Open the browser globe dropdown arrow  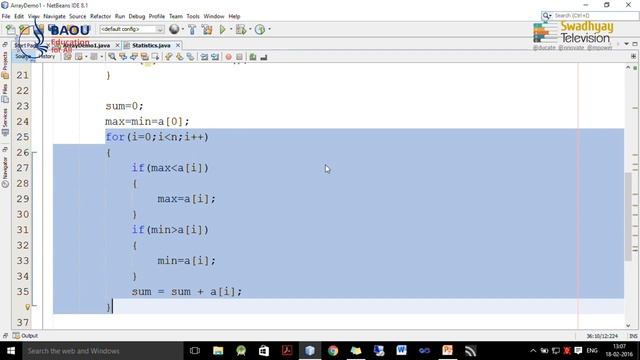pyautogui.click(x=182, y=29)
